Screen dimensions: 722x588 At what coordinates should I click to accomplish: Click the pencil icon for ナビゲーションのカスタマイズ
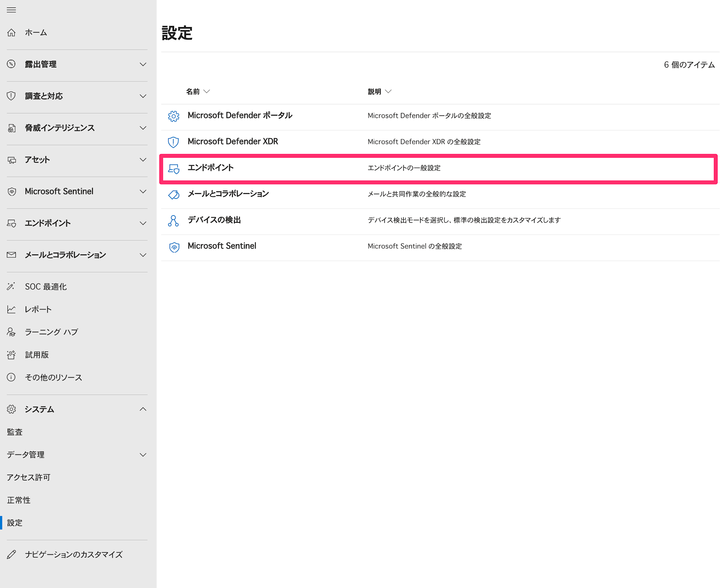click(11, 554)
